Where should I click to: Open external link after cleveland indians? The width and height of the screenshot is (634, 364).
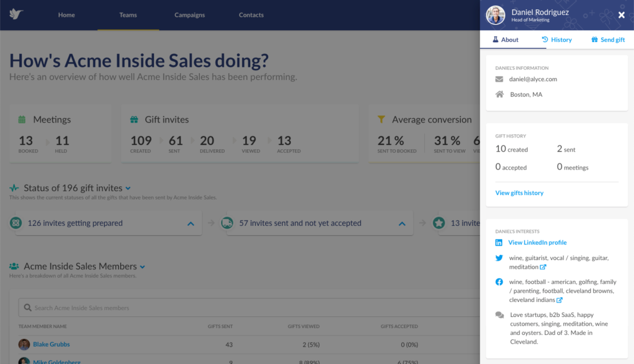point(560,300)
